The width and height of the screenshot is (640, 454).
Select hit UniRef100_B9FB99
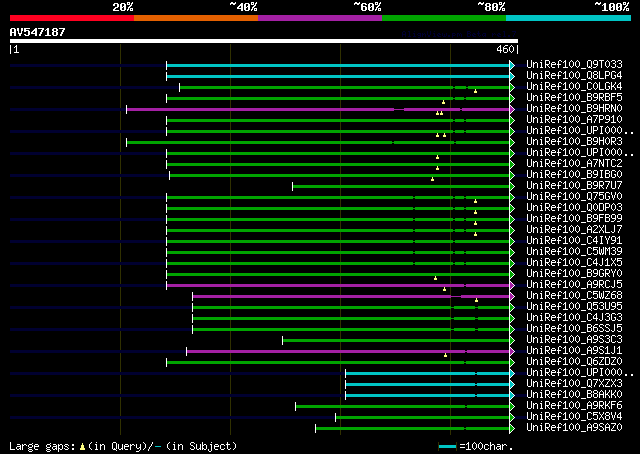click(574, 219)
